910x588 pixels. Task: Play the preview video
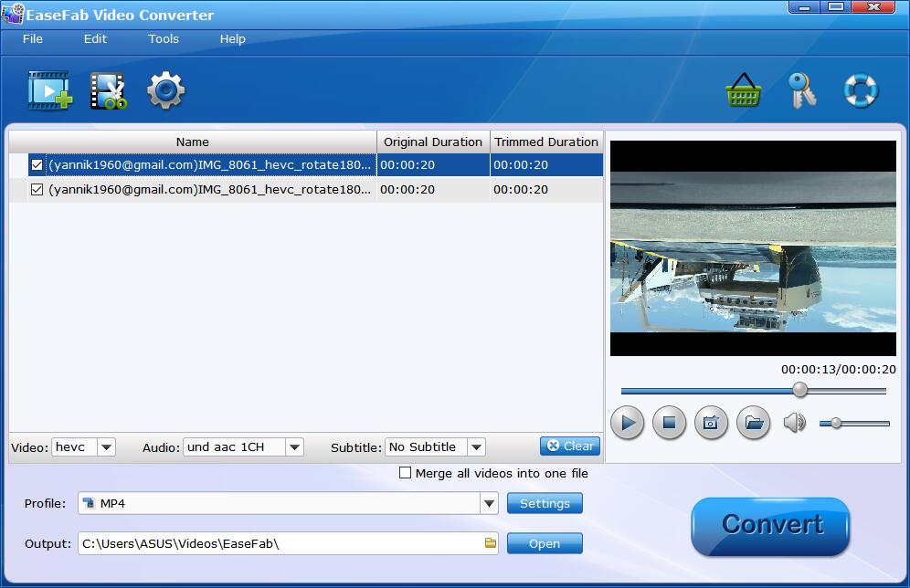pos(628,423)
